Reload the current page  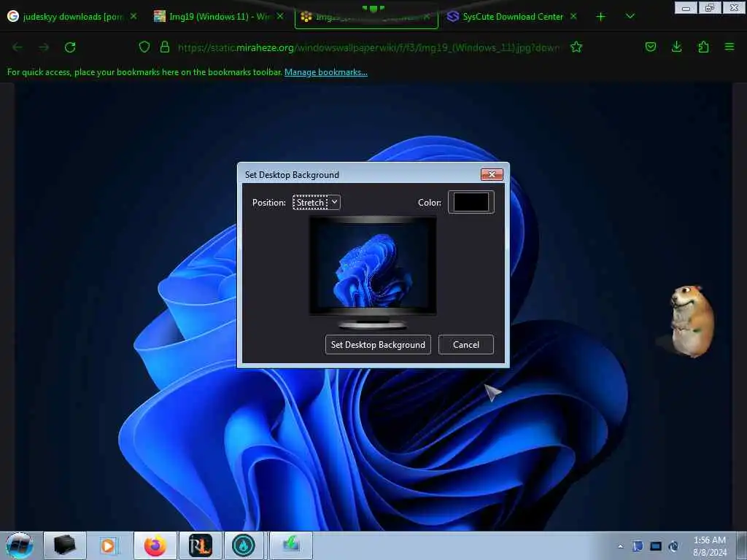[70, 47]
